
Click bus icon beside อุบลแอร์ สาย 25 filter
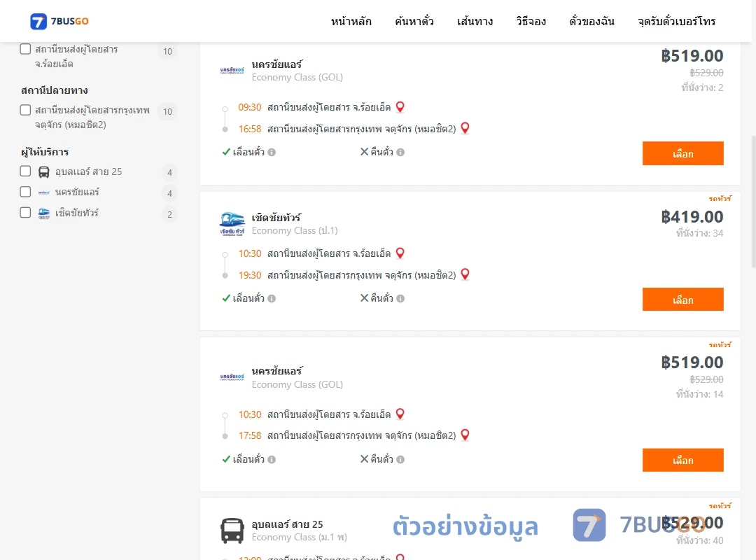point(44,171)
